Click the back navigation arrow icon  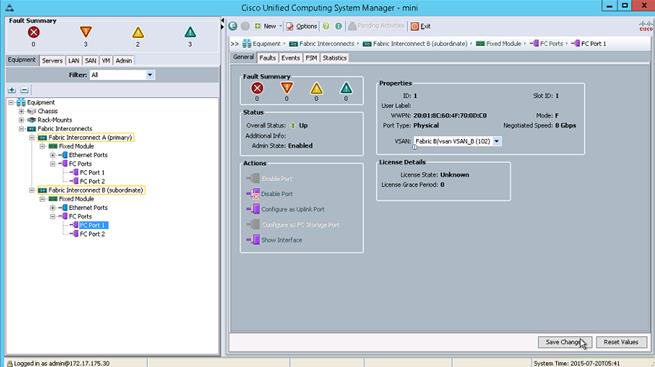tap(233, 26)
